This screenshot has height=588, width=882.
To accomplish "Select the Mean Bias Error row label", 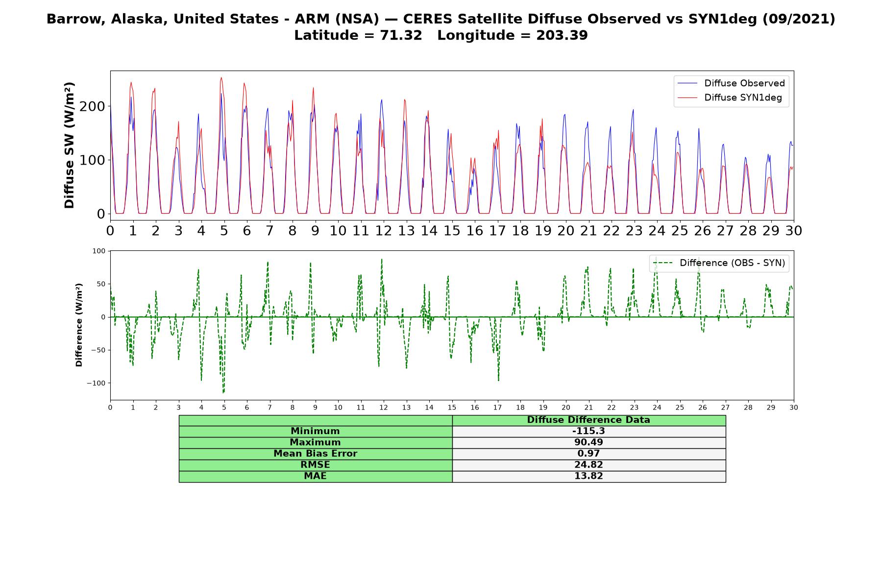I will click(x=315, y=454).
